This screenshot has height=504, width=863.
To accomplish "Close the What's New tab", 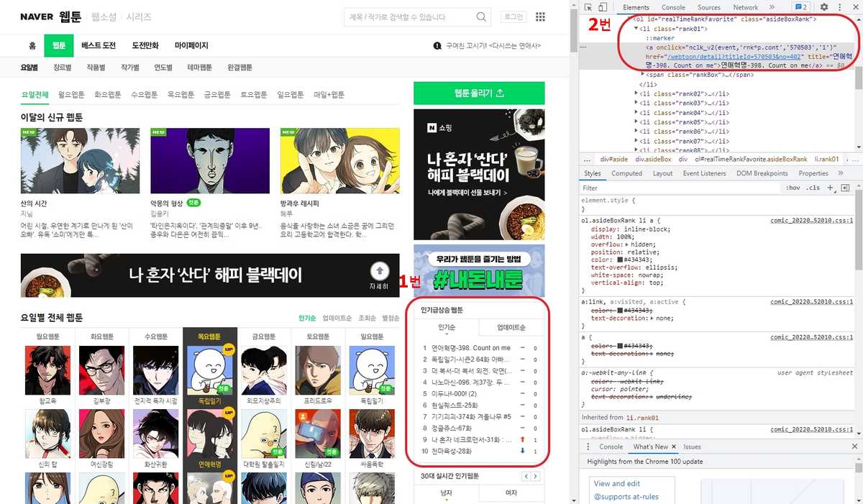I will coord(674,446).
